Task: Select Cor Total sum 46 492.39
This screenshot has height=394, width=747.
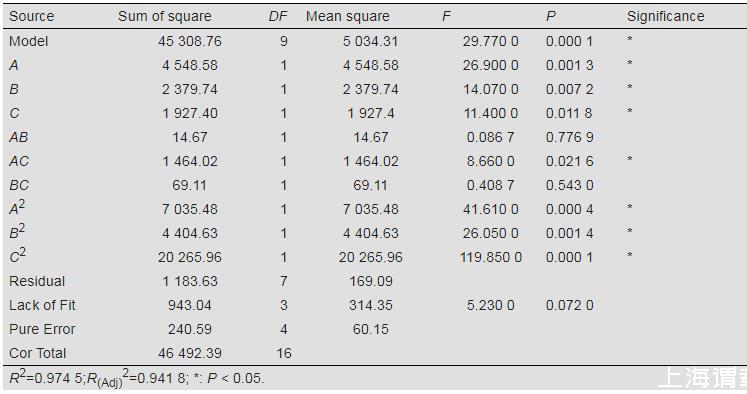Action: 190,353
